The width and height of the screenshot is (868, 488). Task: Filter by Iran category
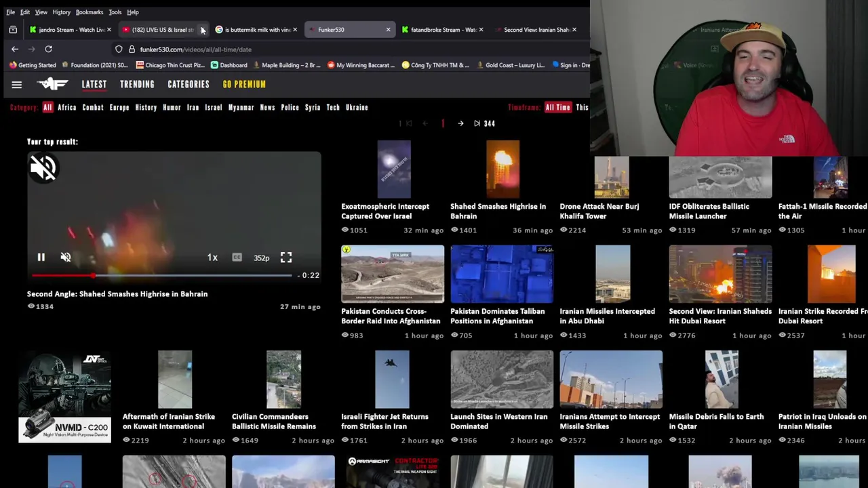tap(193, 107)
